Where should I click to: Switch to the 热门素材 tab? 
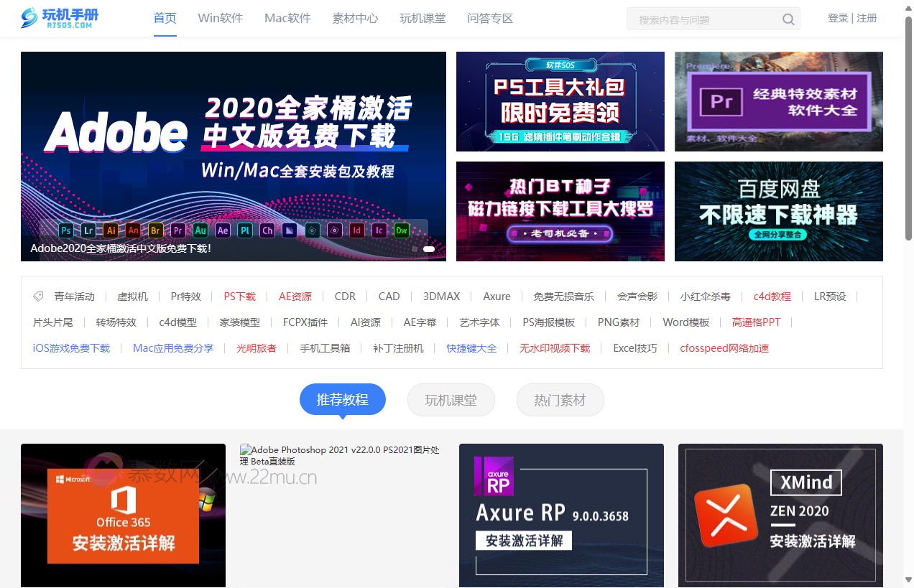click(560, 399)
